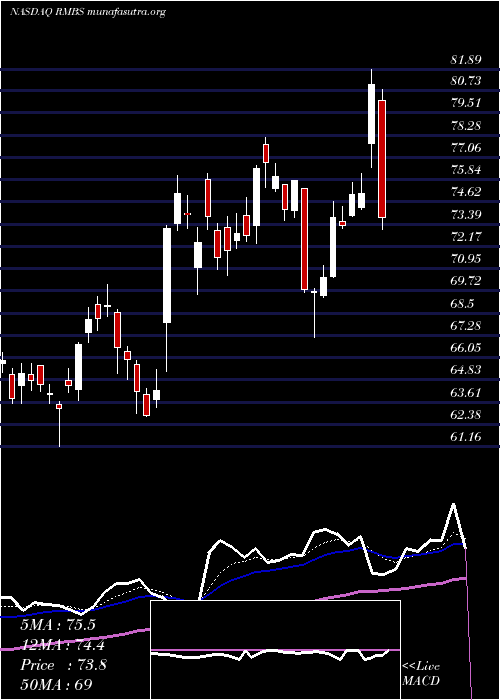Click the last large red candlestick

382,159
